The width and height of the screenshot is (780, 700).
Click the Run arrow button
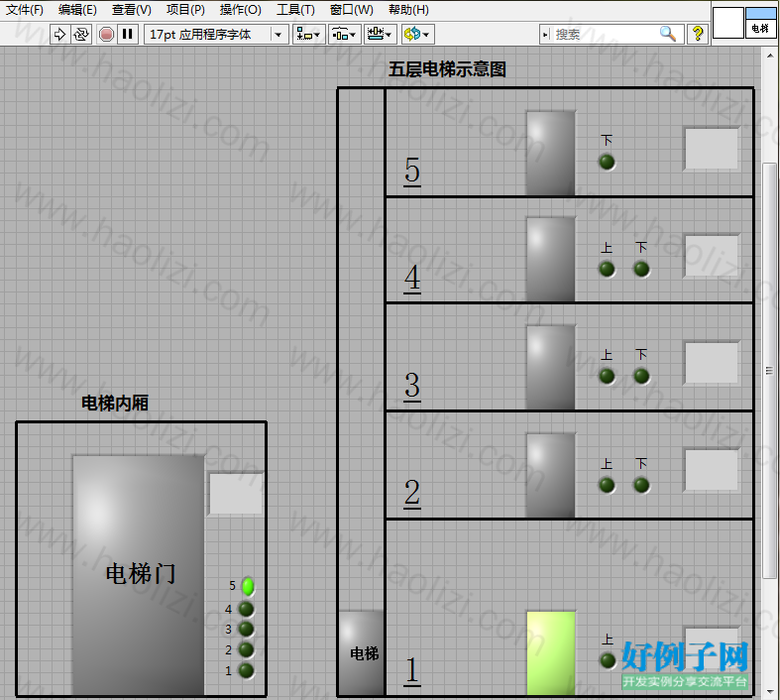point(59,35)
